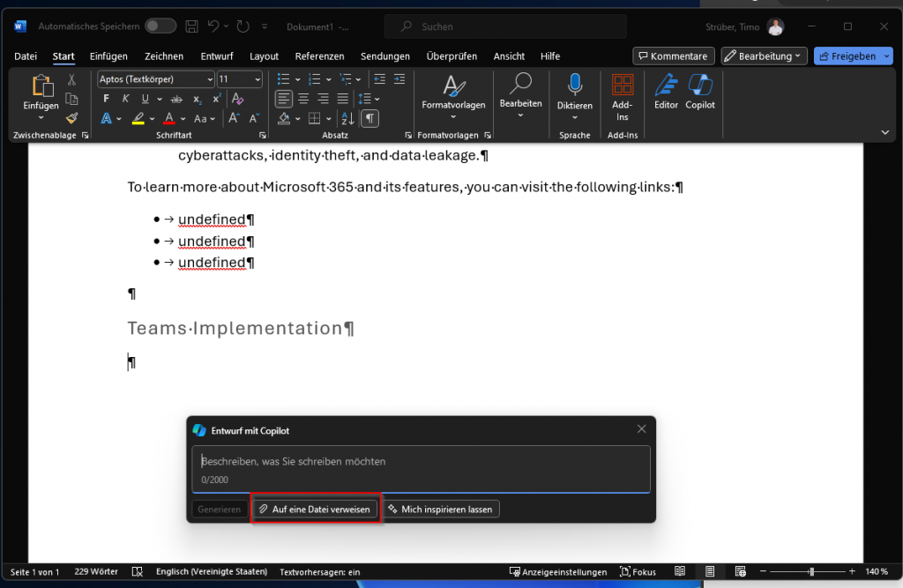The image size is (903, 588).
Task: Expand the font name dropdown Aptos (Textkörper)
Action: pos(209,79)
